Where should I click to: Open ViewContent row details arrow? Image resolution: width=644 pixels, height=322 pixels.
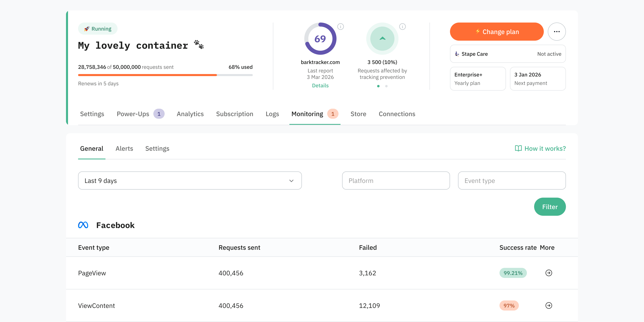click(548, 305)
